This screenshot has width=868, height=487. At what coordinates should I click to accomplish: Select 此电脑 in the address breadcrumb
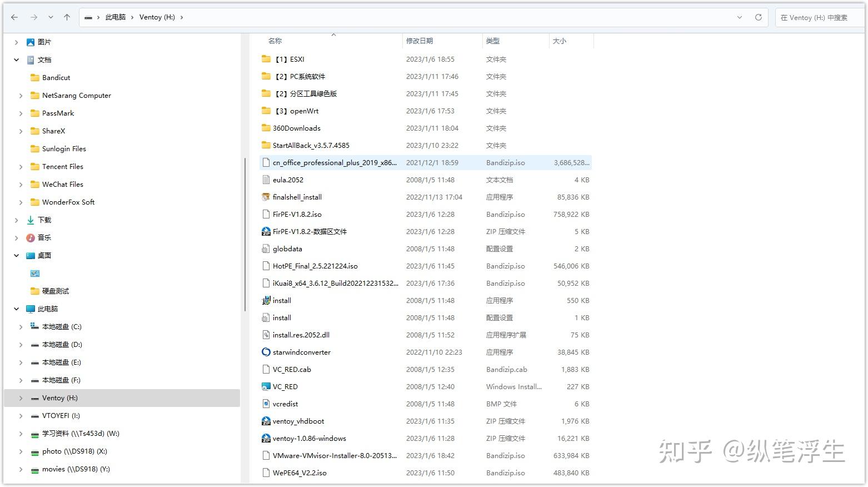[116, 17]
